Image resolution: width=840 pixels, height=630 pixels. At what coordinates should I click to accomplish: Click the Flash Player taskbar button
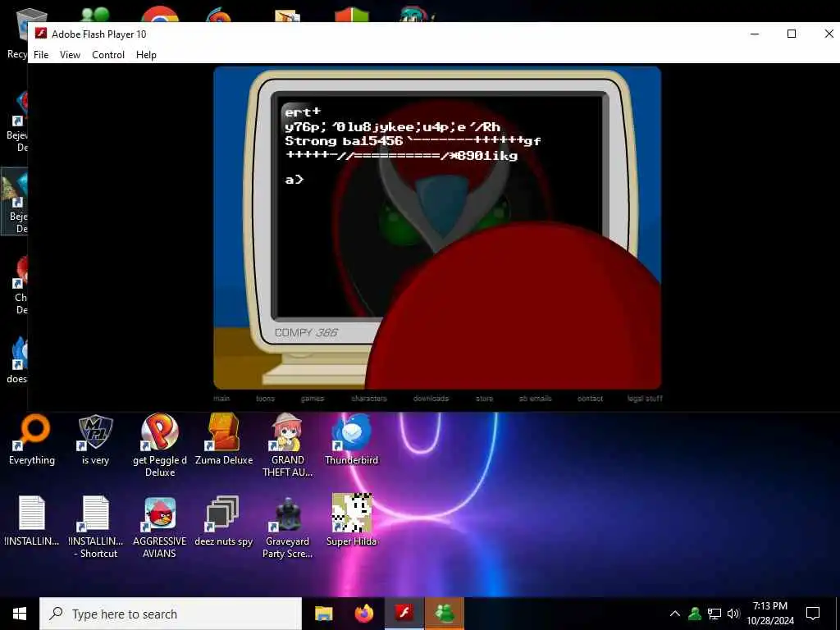coord(404,614)
